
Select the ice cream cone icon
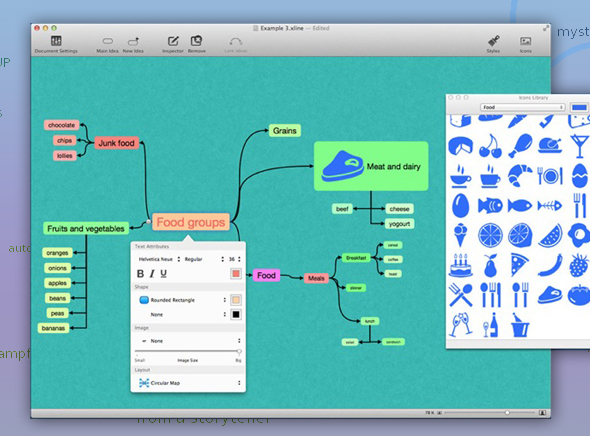coord(460,235)
